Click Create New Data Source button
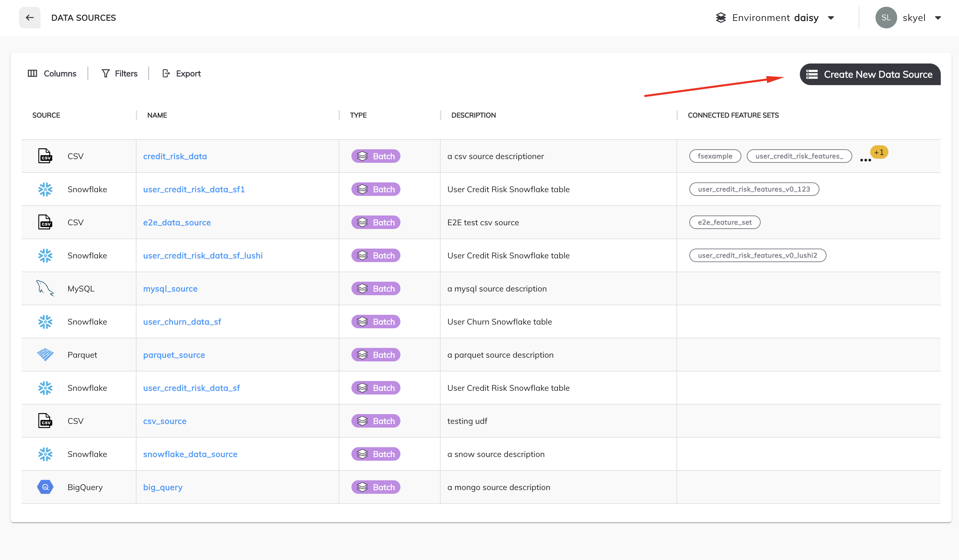 click(870, 74)
